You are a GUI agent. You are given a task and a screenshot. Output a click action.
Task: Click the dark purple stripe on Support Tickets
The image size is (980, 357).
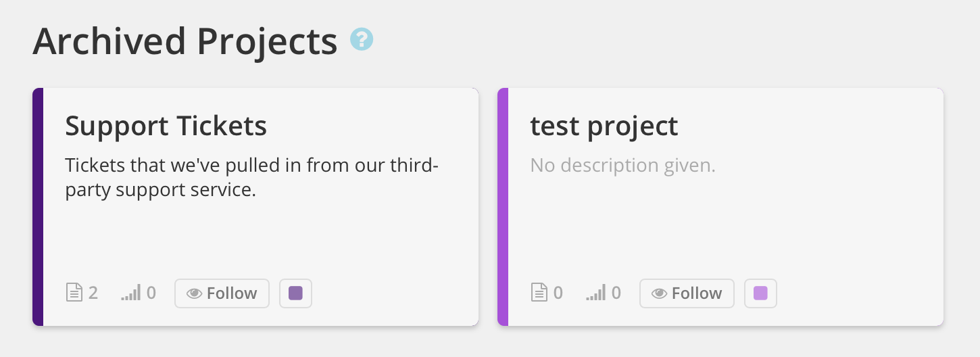coord(38,207)
